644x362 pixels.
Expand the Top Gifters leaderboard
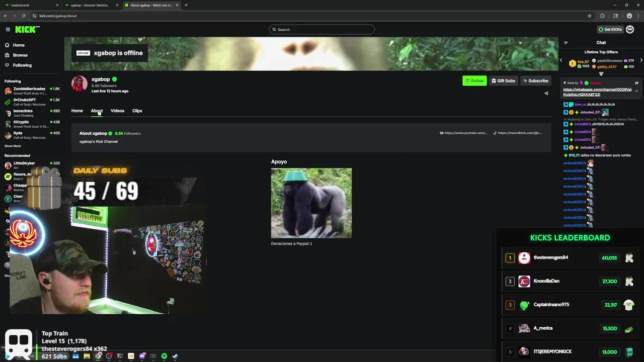click(601, 73)
